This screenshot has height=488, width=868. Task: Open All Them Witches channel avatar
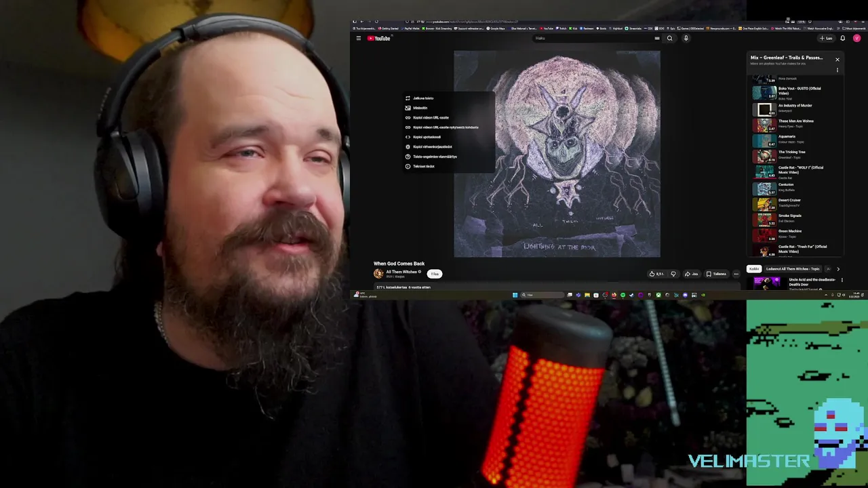pos(378,274)
